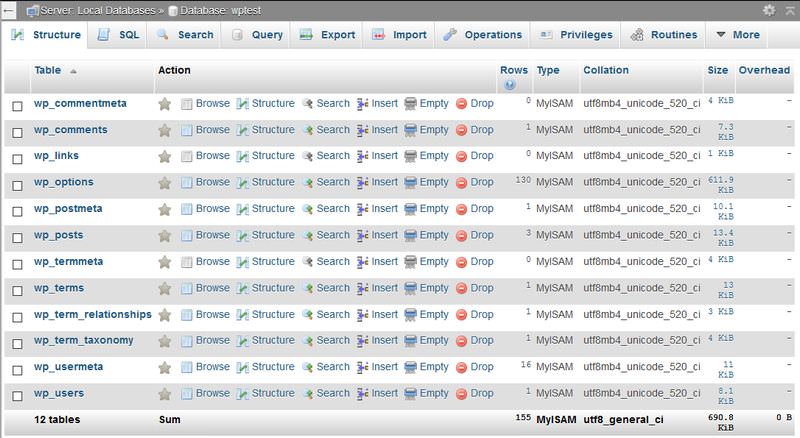800x438 pixels.
Task: Click Drop icon for wp_comments table
Action: pyautogui.click(x=461, y=131)
